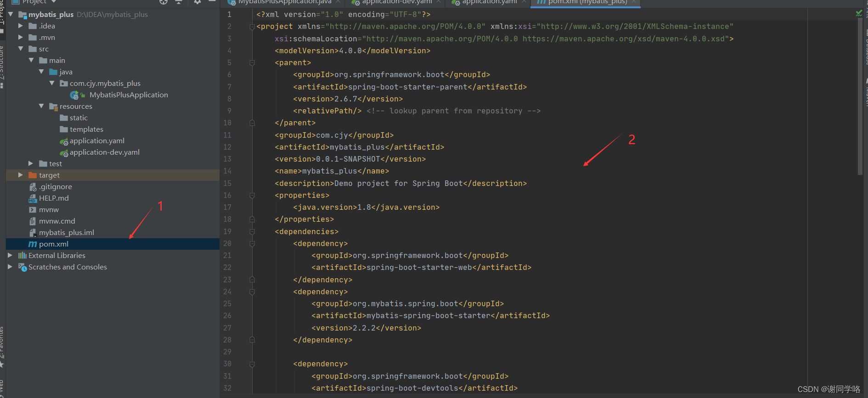Click the MybatisPlusApplication class icon
This screenshot has width=868, height=398.
[74, 95]
